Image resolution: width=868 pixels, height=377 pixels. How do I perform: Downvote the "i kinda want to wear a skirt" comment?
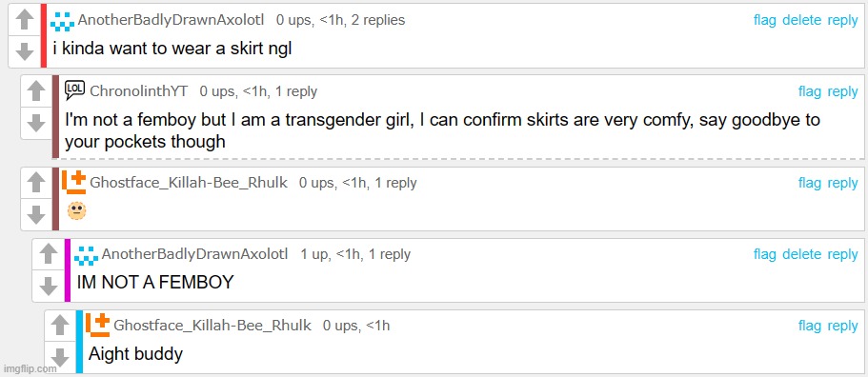25,51
